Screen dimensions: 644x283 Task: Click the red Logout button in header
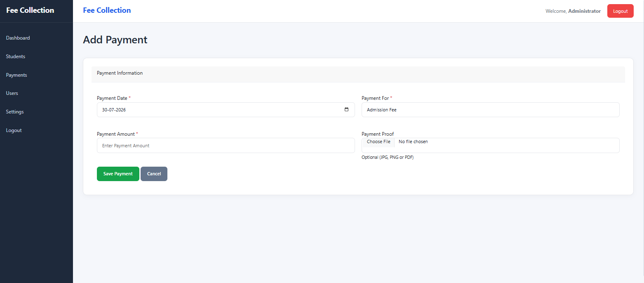point(620,11)
